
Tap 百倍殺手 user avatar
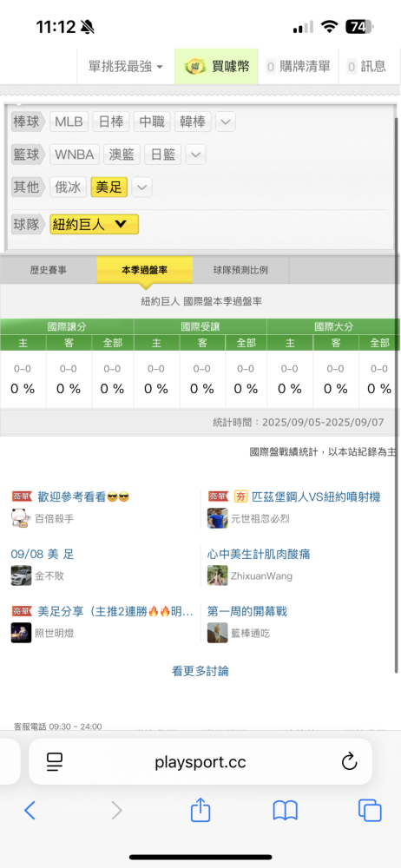point(21,518)
